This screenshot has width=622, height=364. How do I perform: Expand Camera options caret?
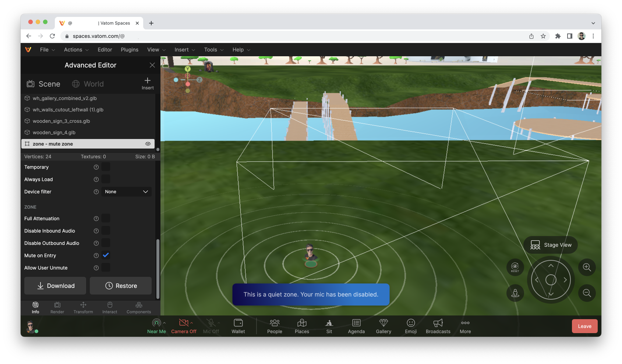tap(191, 323)
